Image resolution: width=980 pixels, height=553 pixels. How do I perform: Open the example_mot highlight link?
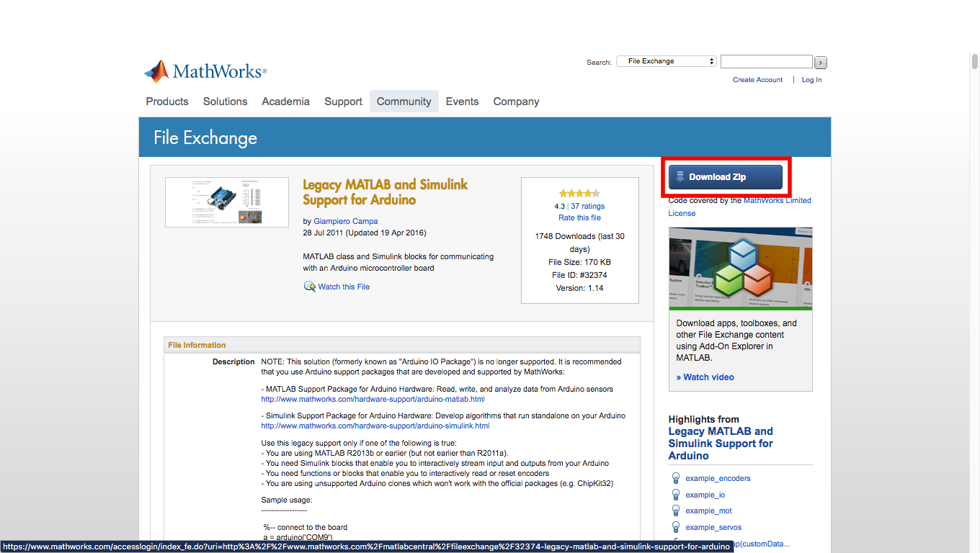click(x=708, y=511)
